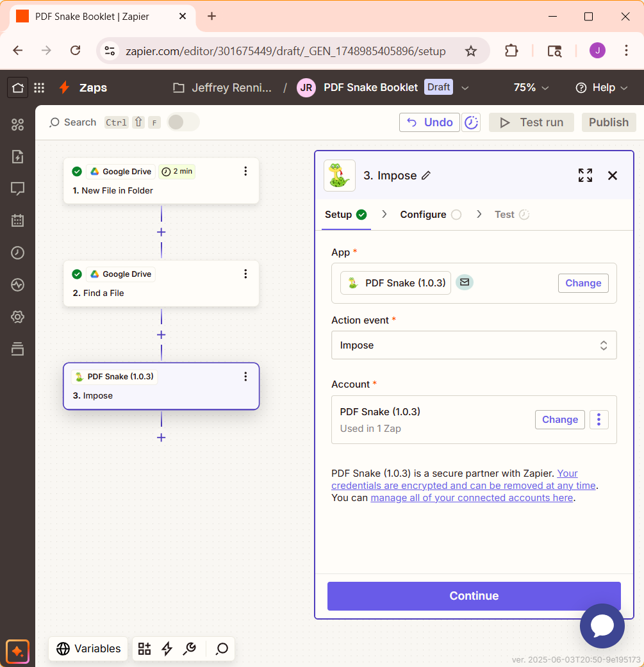644x667 pixels.
Task: Click the Search field in editor toolbar
Action: [x=73, y=122]
